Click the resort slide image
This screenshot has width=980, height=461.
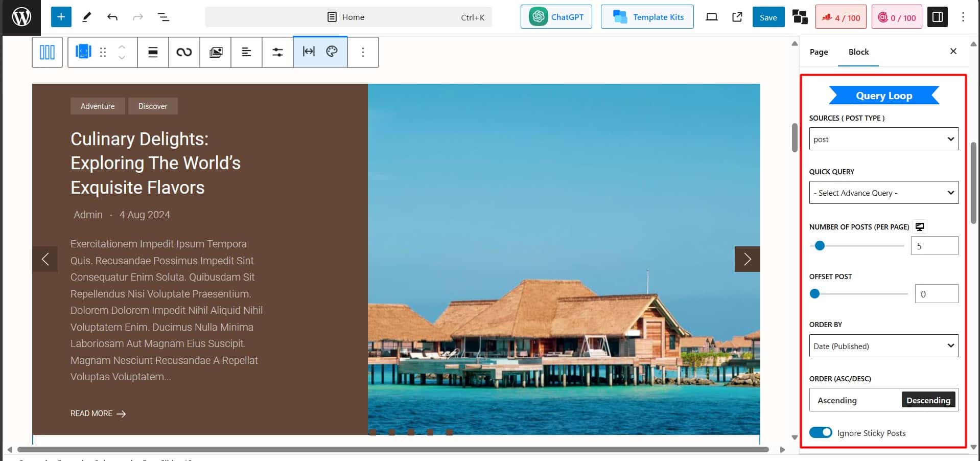coord(564,259)
